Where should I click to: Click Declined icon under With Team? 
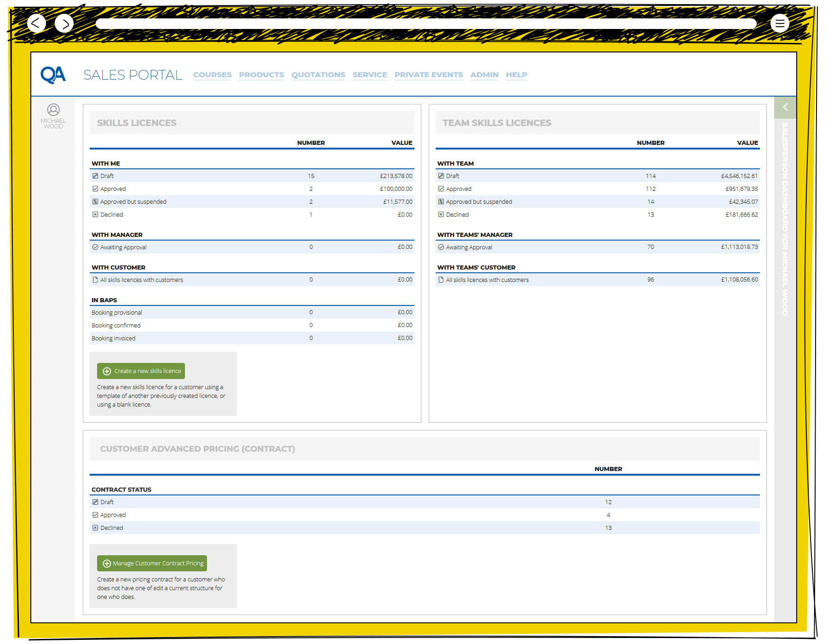441,214
